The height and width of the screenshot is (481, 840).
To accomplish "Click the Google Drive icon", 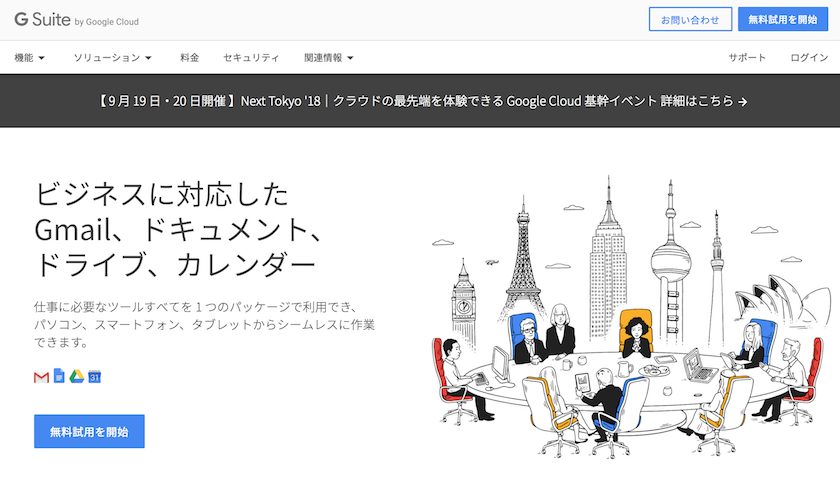I will coord(77,377).
